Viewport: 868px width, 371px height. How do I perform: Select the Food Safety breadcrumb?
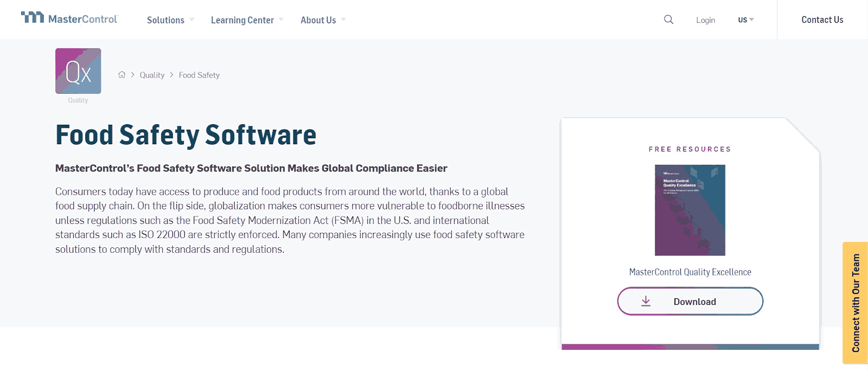point(199,75)
